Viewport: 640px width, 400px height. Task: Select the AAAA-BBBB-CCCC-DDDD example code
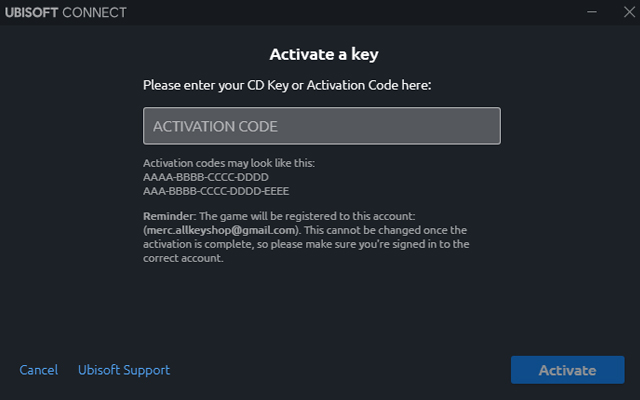206,176
